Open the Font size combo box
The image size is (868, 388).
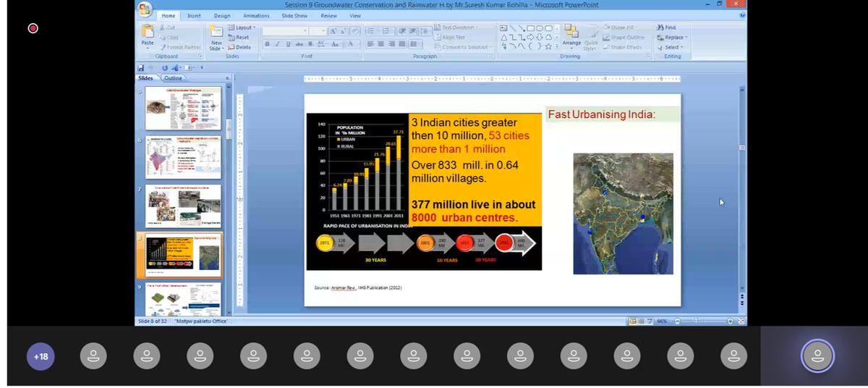318,31
